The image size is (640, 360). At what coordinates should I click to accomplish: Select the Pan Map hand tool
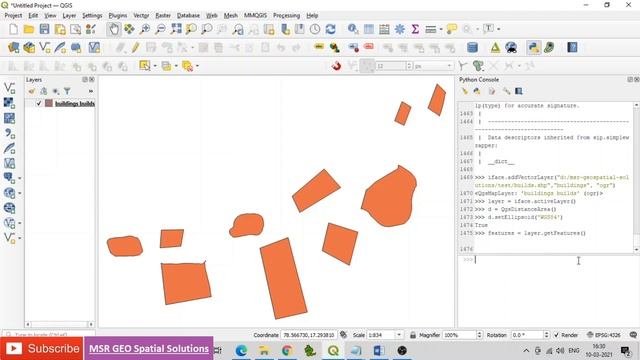point(113,29)
